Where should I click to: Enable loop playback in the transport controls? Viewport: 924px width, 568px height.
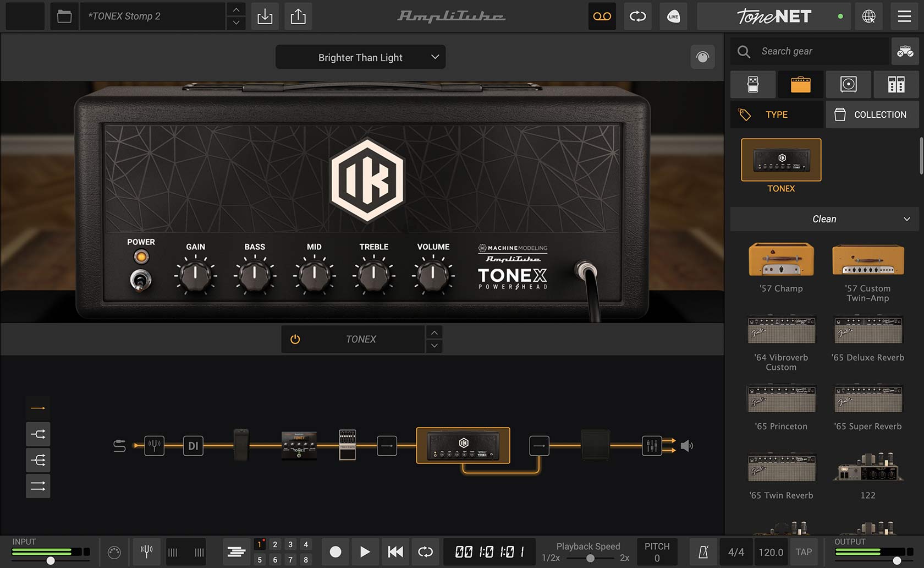(x=425, y=551)
